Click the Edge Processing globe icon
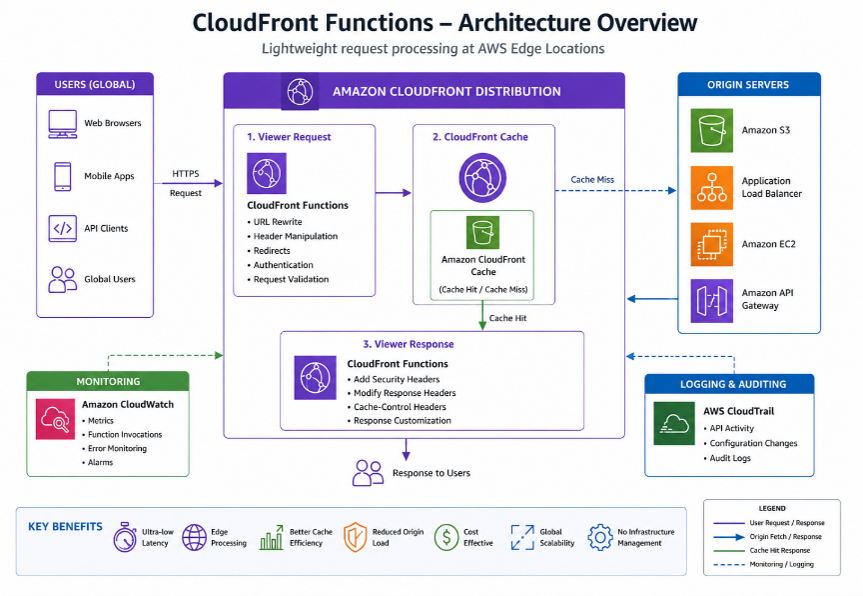 coord(194,538)
